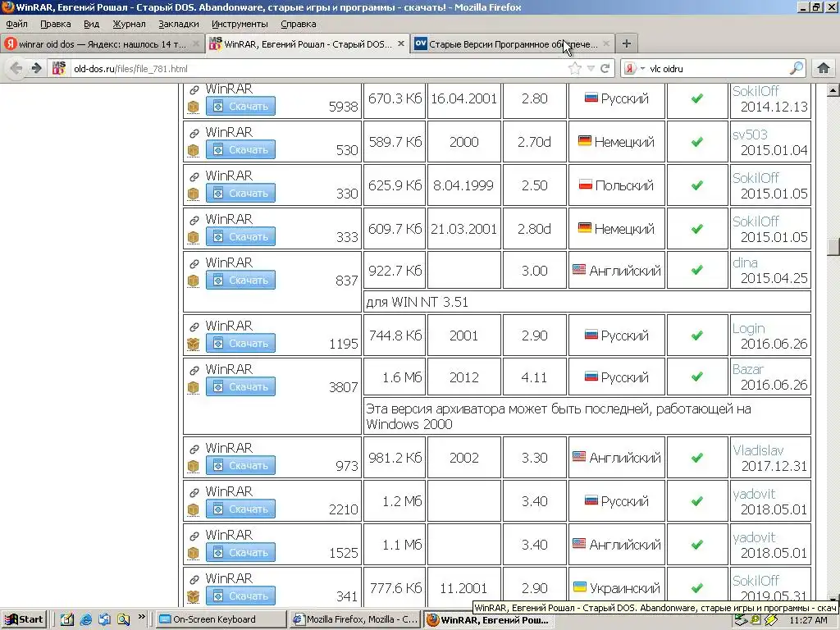Download WinRAR 2.80 Russian (5938 downloads)
The height and width of the screenshot is (630, 840).
tap(240, 106)
